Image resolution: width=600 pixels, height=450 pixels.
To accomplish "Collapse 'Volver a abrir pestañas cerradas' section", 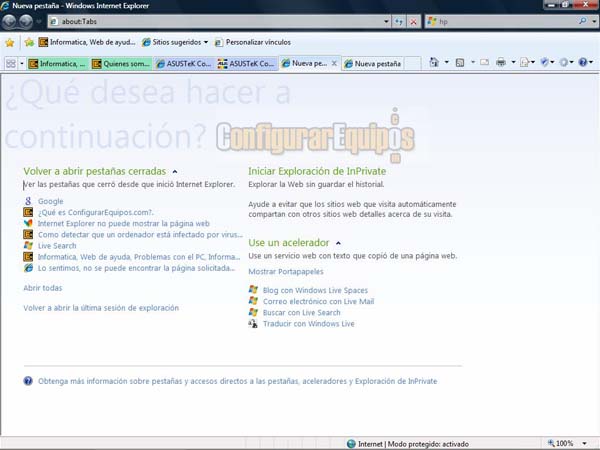I will pos(175,172).
